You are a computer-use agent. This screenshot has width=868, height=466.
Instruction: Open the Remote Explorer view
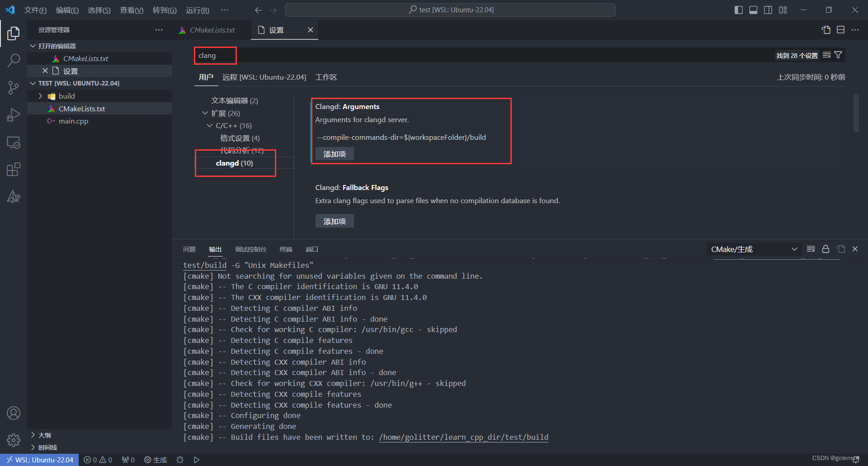tap(14, 143)
